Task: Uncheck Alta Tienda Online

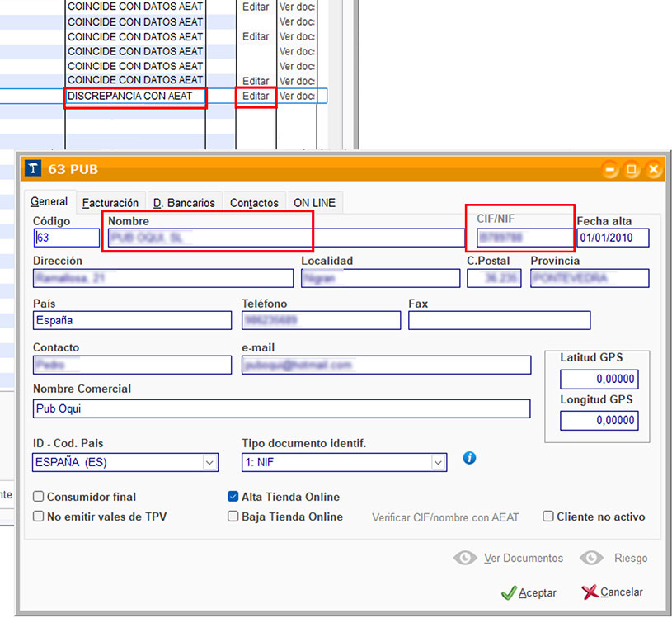Action: click(x=233, y=497)
